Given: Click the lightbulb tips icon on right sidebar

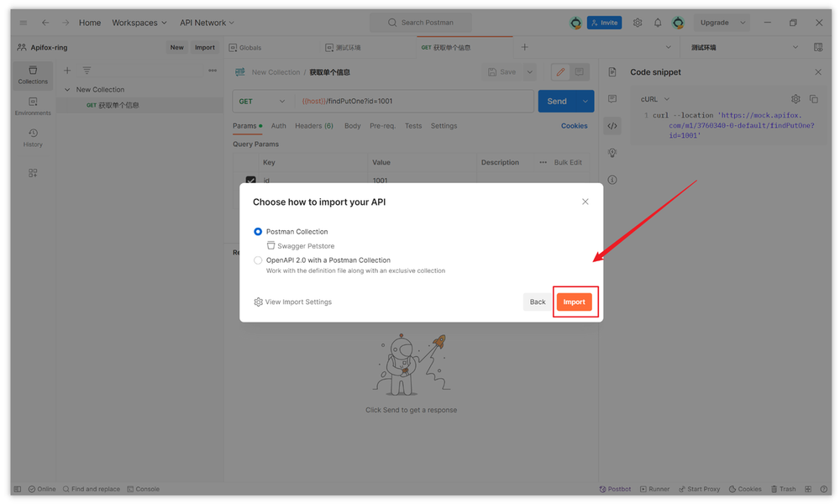Looking at the screenshot, I should coord(612,153).
